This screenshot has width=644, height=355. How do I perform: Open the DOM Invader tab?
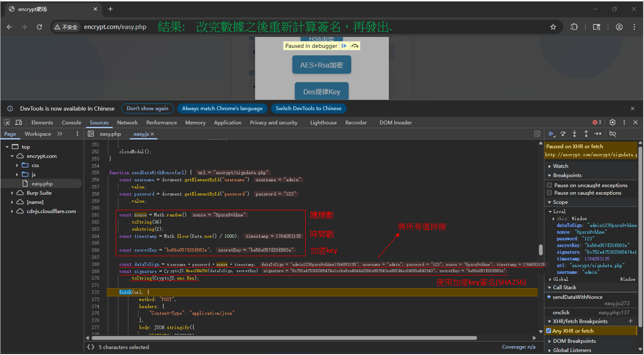[x=395, y=123]
